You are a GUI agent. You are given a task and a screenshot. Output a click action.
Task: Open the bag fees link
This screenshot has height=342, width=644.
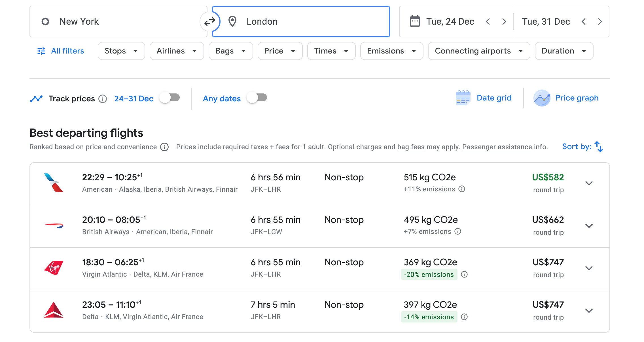[x=411, y=147]
